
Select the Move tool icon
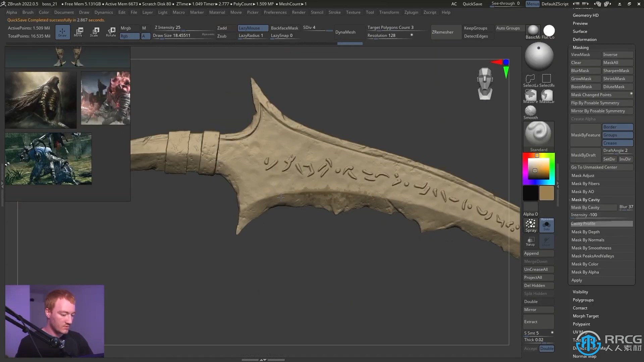point(78,32)
